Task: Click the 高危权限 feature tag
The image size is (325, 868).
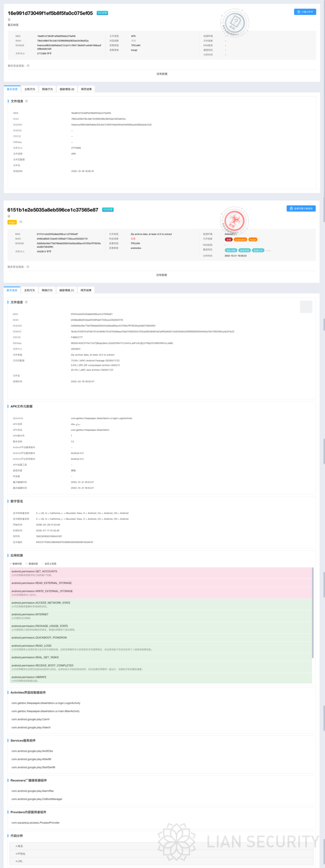Action: pos(244,250)
